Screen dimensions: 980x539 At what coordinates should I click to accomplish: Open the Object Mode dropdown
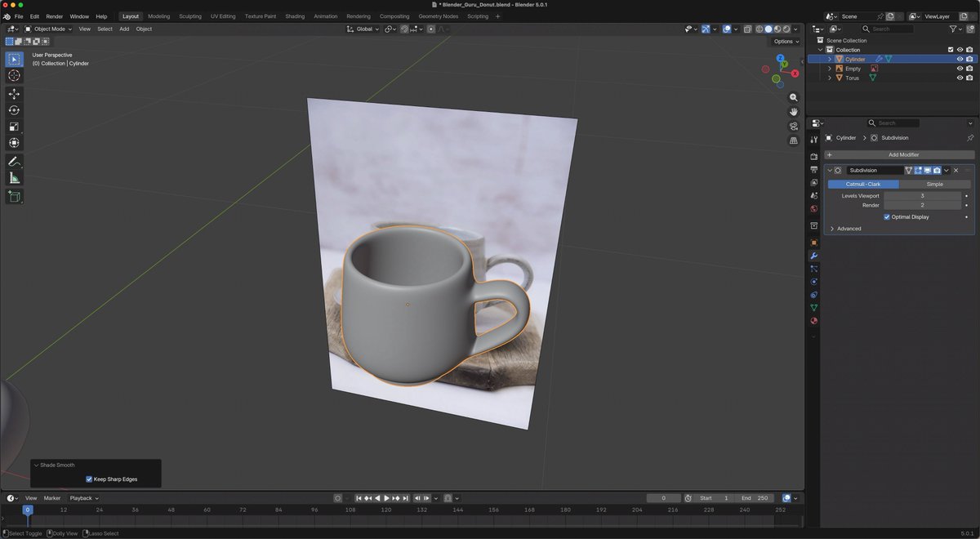coord(48,29)
